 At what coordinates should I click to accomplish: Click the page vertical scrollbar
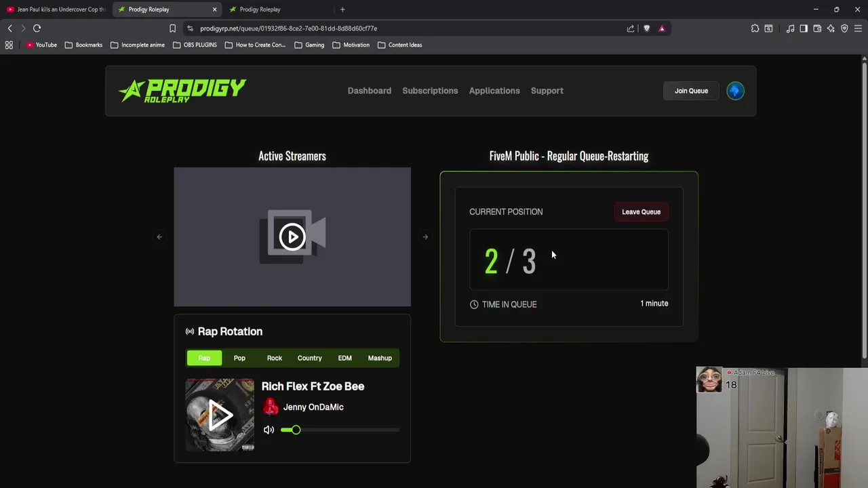pos(864,210)
